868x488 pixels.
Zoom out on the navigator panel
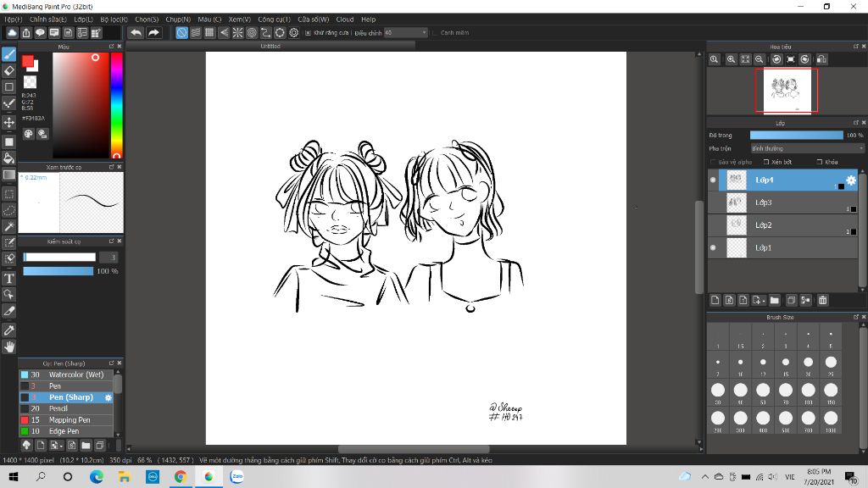point(759,59)
